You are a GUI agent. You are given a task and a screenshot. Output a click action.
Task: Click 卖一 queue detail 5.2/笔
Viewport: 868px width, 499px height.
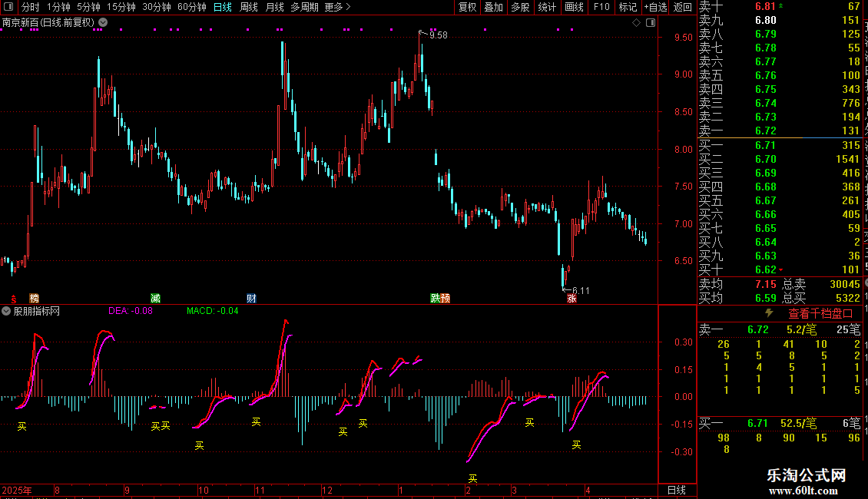(802, 329)
